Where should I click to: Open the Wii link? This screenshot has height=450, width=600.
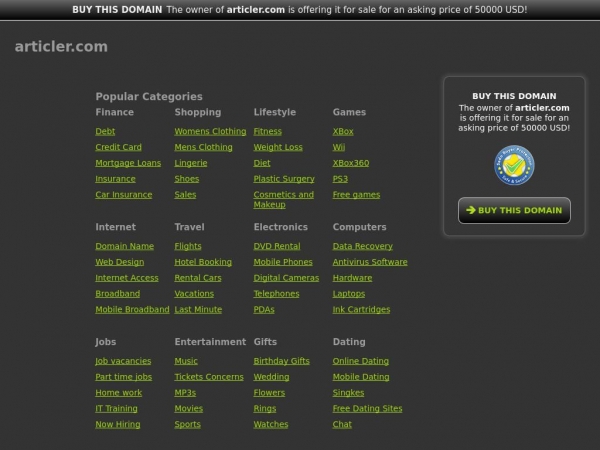coord(339,147)
